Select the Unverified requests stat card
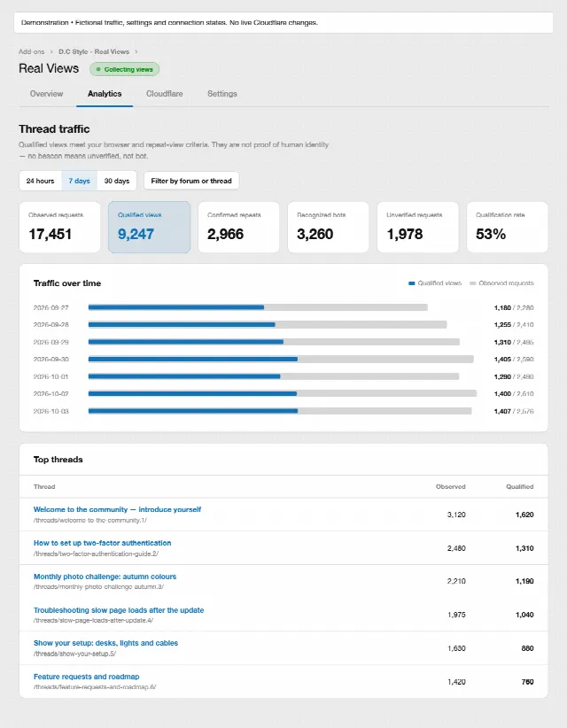 tap(418, 227)
